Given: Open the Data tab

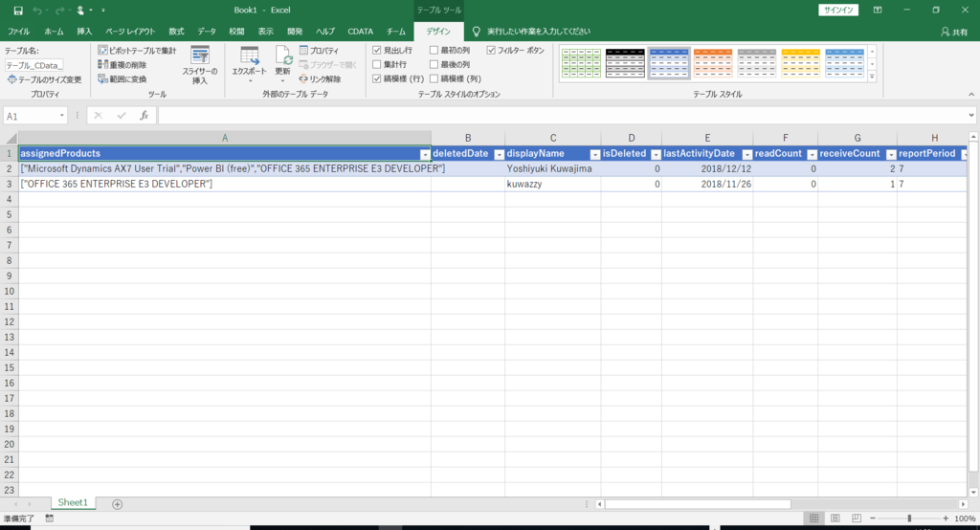Looking at the screenshot, I should point(207,32).
